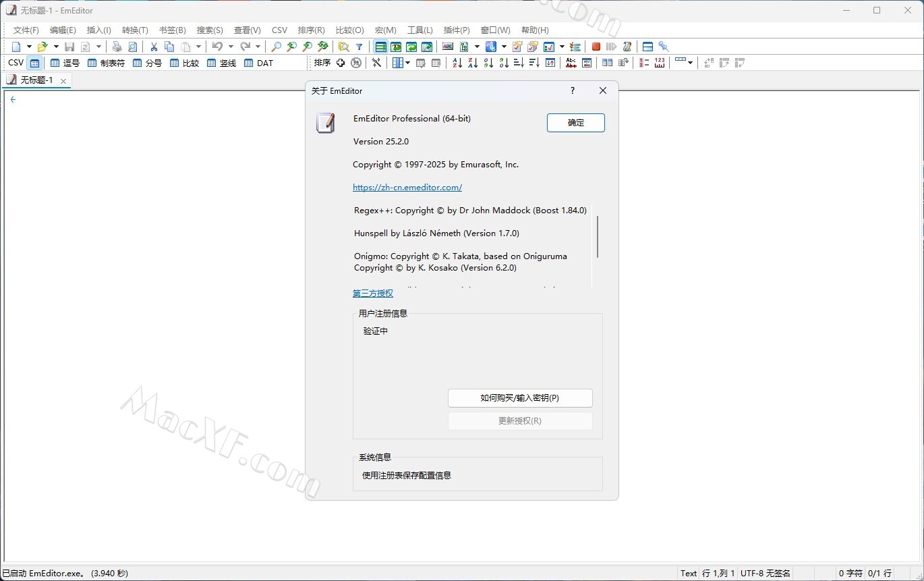Expand the Redo history dropdown arrow
This screenshot has height=581, width=924.
tap(258, 47)
